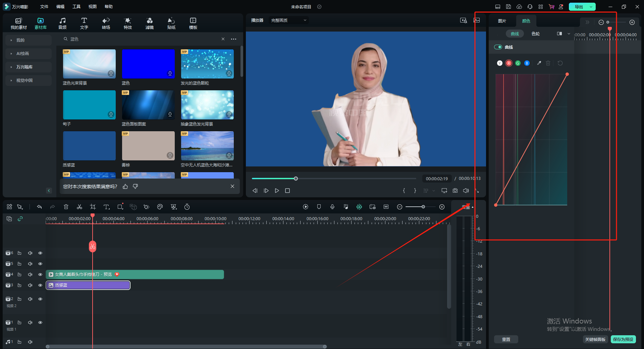
Task: Open the 完整画质 quality dropdown
Action: click(x=288, y=20)
